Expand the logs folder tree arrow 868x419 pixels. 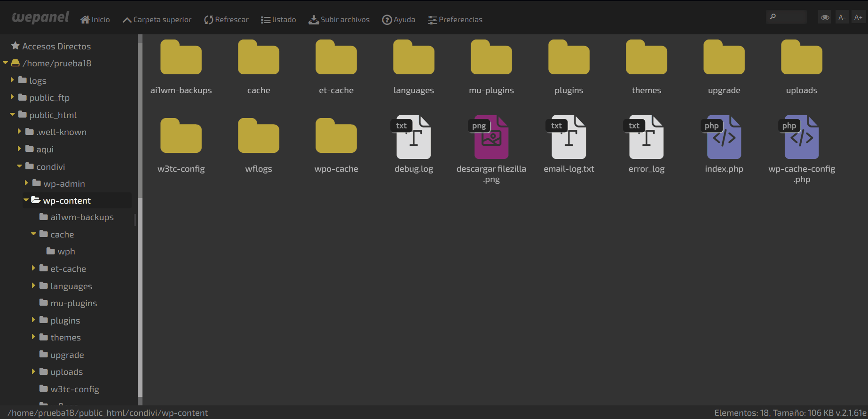(12, 80)
